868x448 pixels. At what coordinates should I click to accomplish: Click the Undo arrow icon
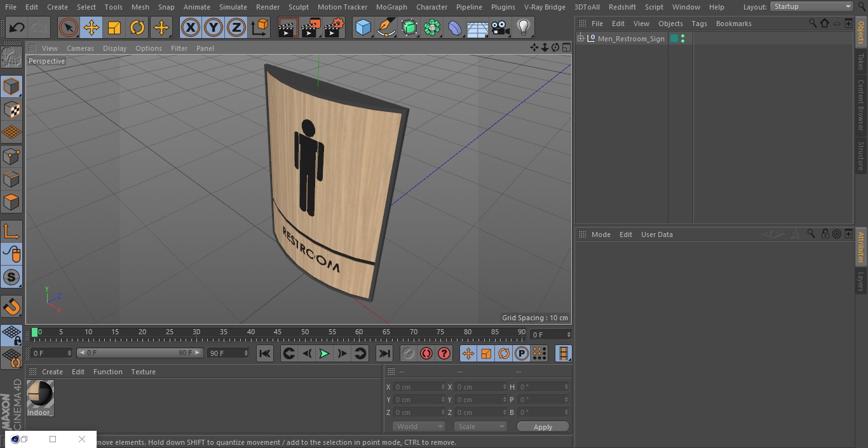17,28
